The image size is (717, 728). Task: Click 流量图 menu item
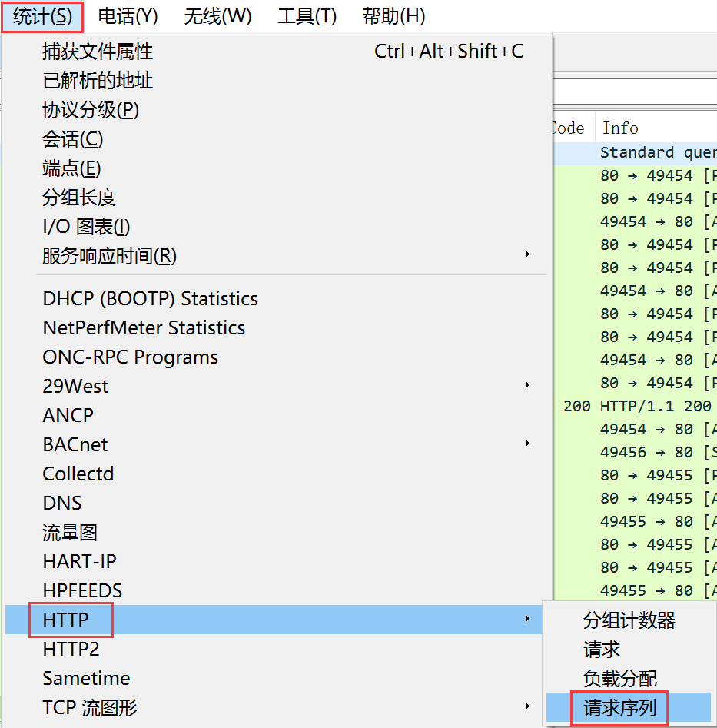pos(70,532)
